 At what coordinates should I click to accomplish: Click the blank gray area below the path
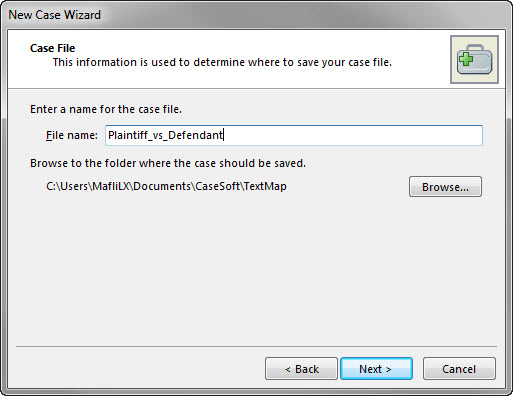256,270
